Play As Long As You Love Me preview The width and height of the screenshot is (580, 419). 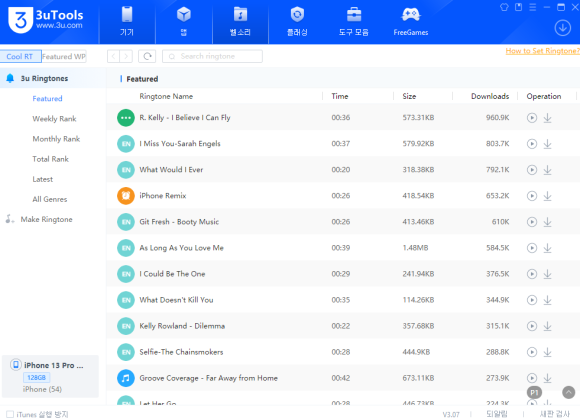[x=532, y=248]
